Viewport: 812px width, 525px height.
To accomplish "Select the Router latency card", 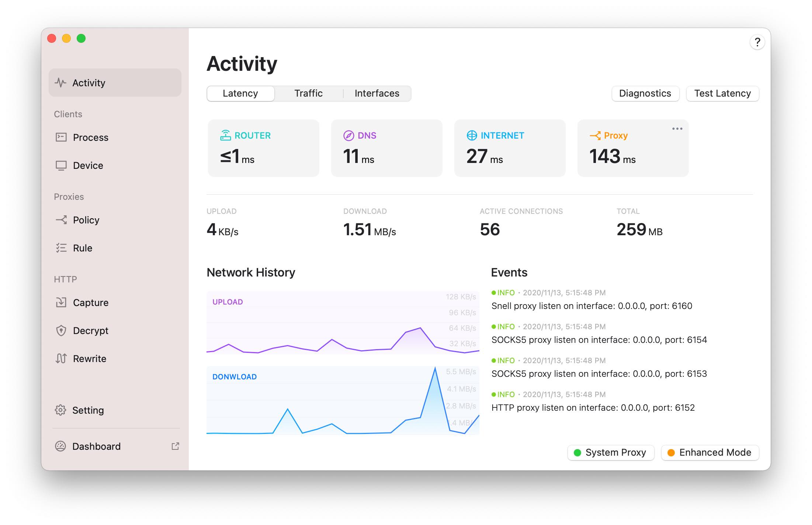I will (x=263, y=148).
